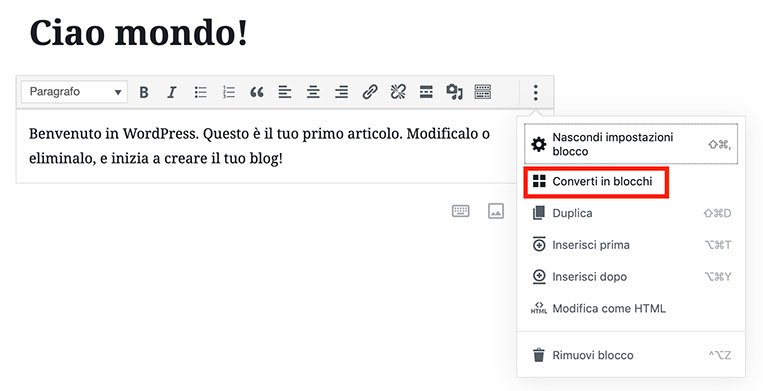Image resolution: width=763 pixels, height=391 pixels.
Task: Apply blockquote formatting
Action: point(257,92)
